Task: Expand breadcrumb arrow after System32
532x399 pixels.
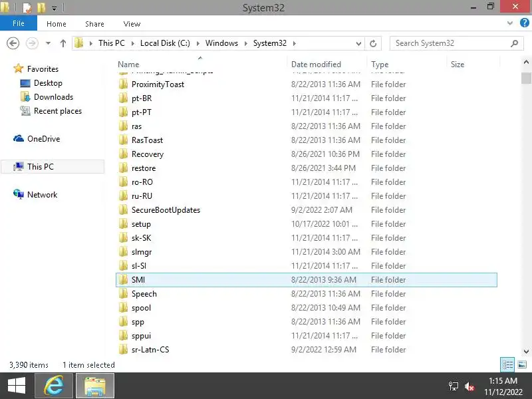Action: [294, 43]
